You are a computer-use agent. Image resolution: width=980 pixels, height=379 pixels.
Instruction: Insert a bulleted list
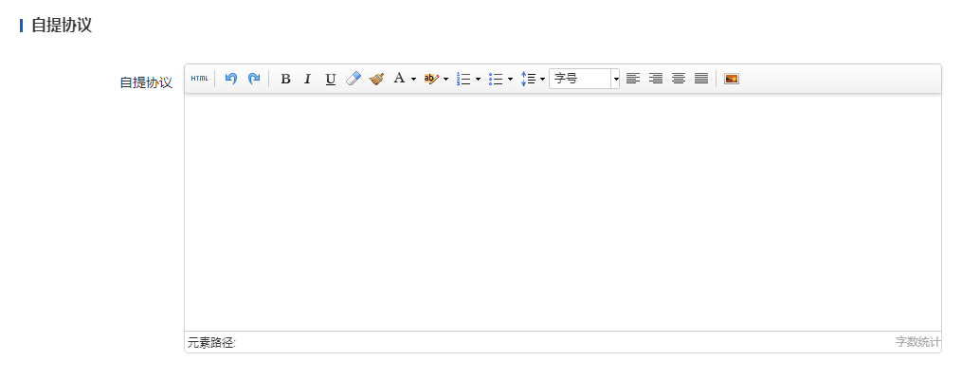pyautogui.click(x=497, y=79)
